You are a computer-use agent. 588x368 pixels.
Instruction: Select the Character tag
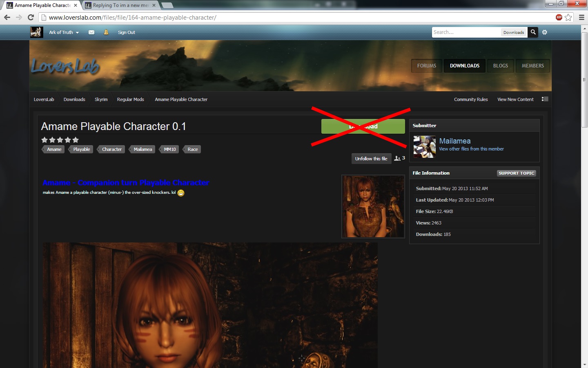click(111, 149)
